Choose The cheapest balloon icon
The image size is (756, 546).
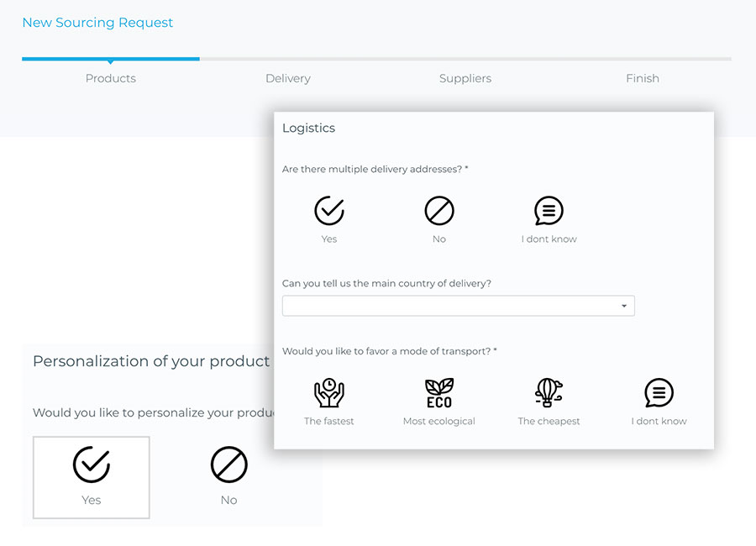(549, 392)
